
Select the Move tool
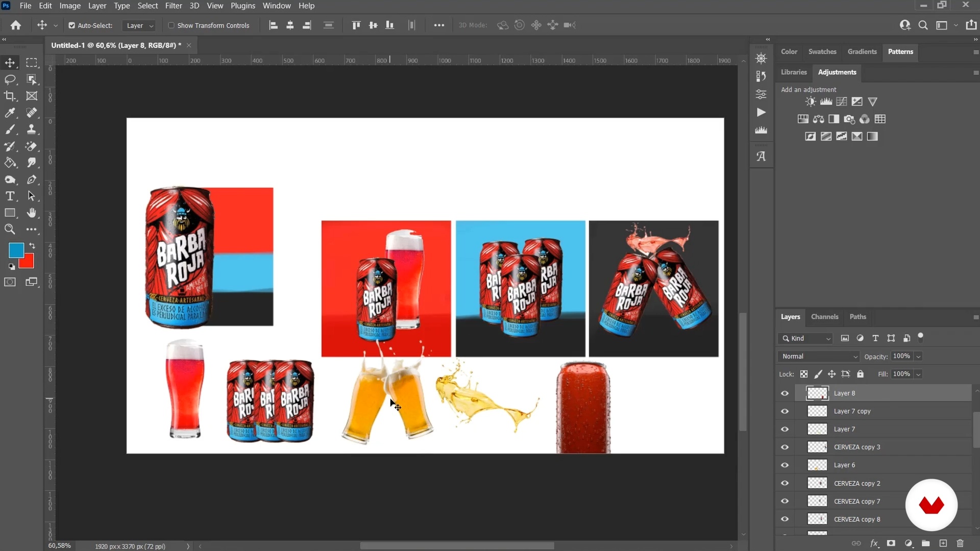10,63
